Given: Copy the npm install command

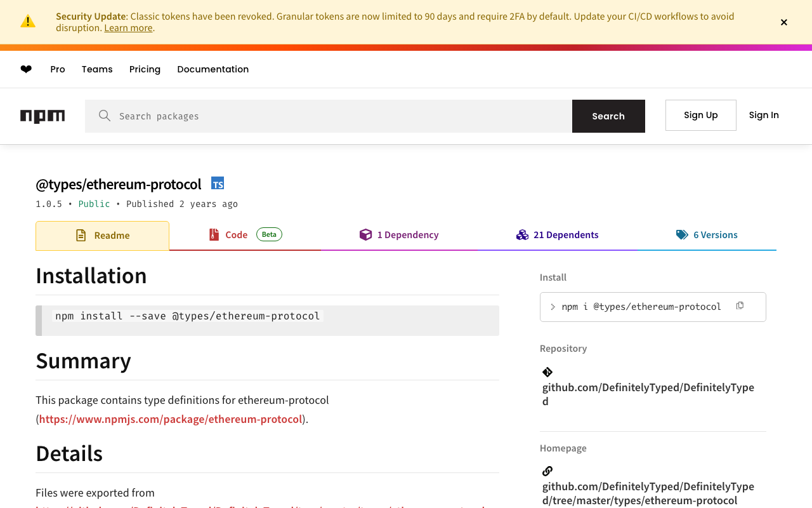Looking at the screenshot, I should coord(740,306).
